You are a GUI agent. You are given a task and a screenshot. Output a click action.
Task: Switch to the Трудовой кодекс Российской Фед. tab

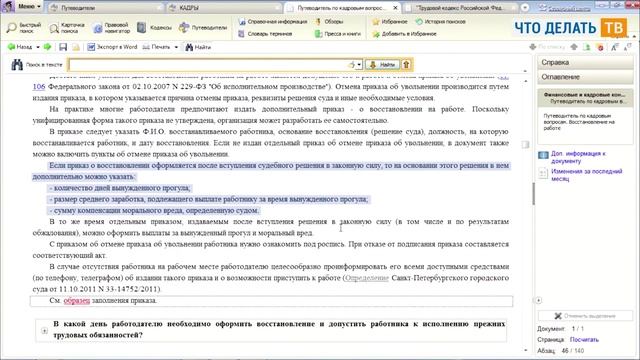pos(461,8)
